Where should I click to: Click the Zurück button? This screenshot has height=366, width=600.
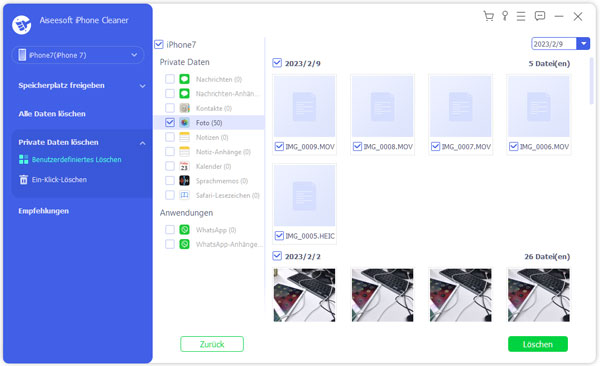pos(212,344)
